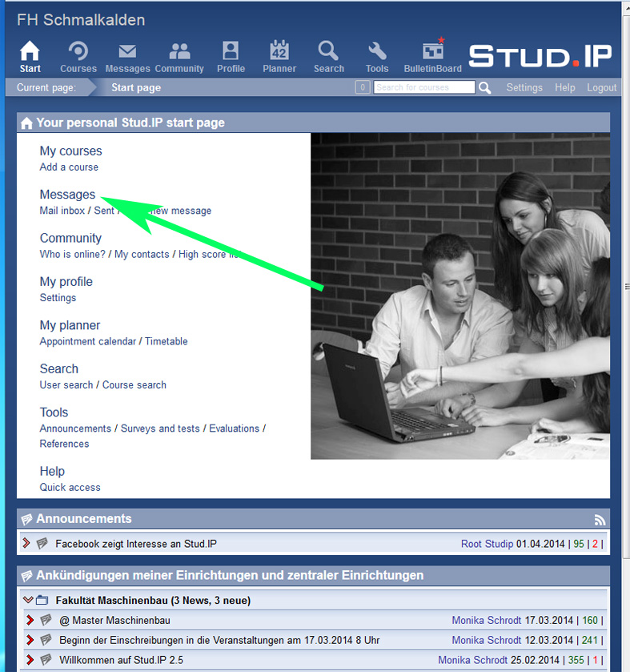Click Add a course link
This screenshot has height=672, width=630.
pos(69,167)
